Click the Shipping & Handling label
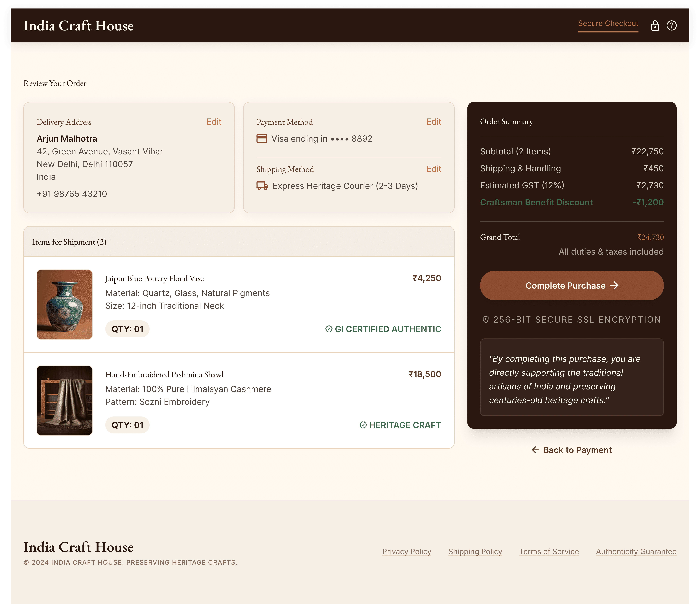 point(521,168)
